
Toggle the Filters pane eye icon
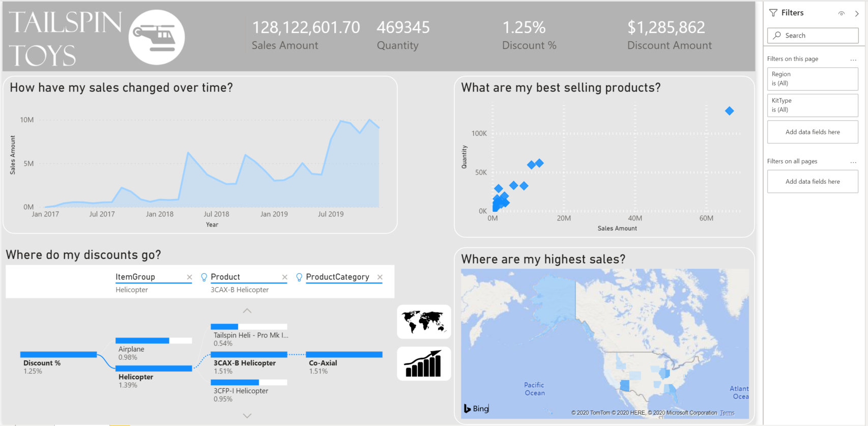pos(842,14)
